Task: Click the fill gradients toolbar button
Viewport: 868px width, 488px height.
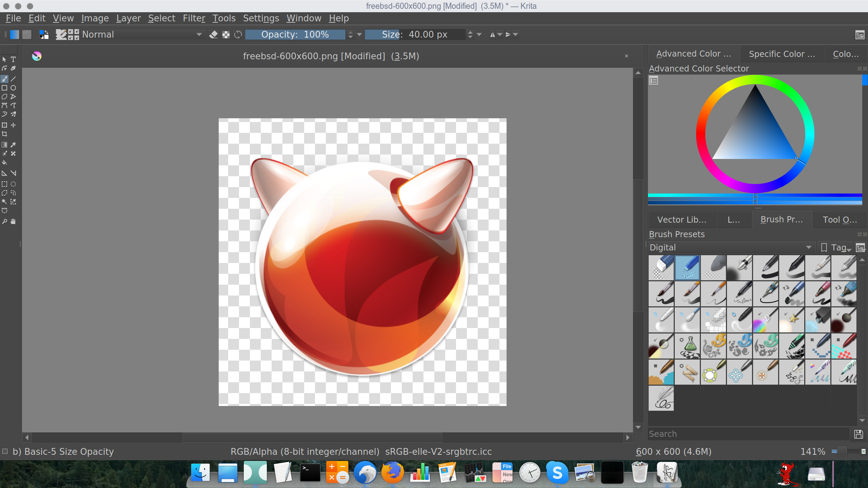Action: (x=14, y=35)
